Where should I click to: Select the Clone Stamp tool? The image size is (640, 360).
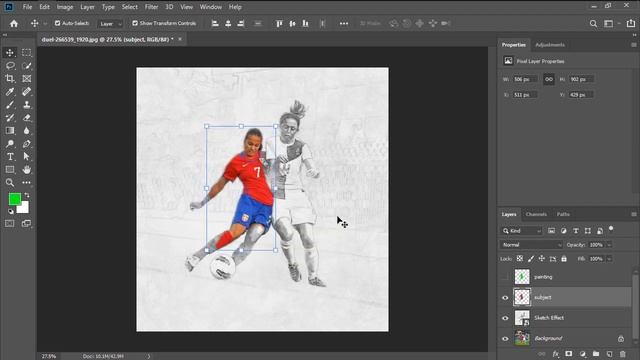pyautogui.click(x=27, y=104)
